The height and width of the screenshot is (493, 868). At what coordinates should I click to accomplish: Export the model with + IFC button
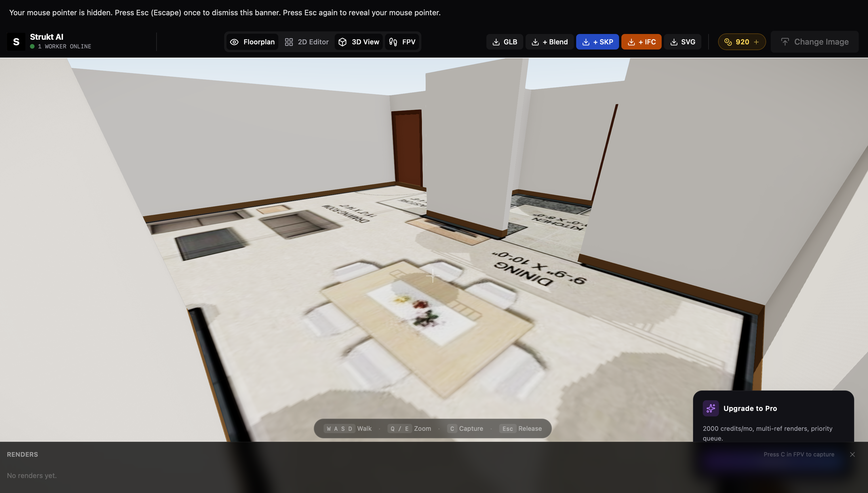(641, 42)
